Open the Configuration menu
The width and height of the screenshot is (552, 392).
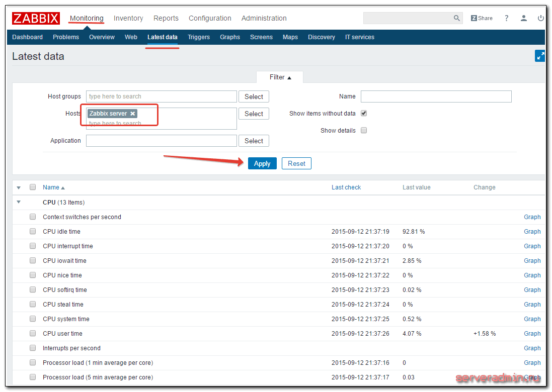click(210, 18)
